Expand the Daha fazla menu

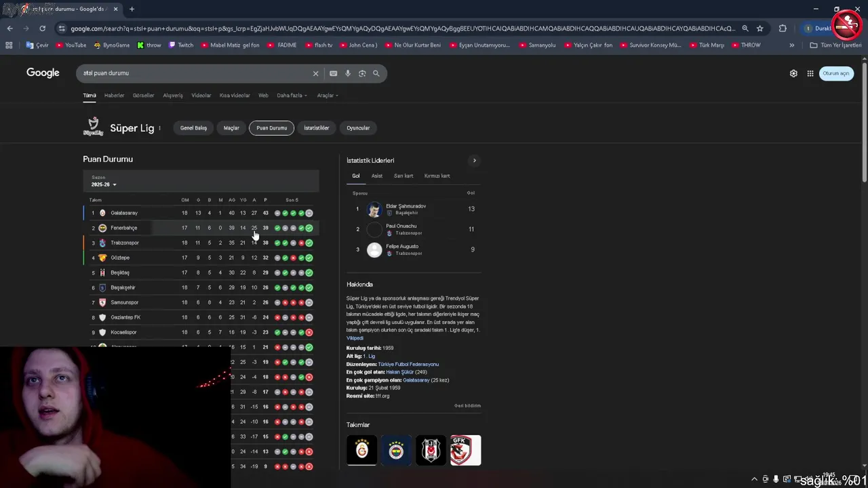(292, 96)
